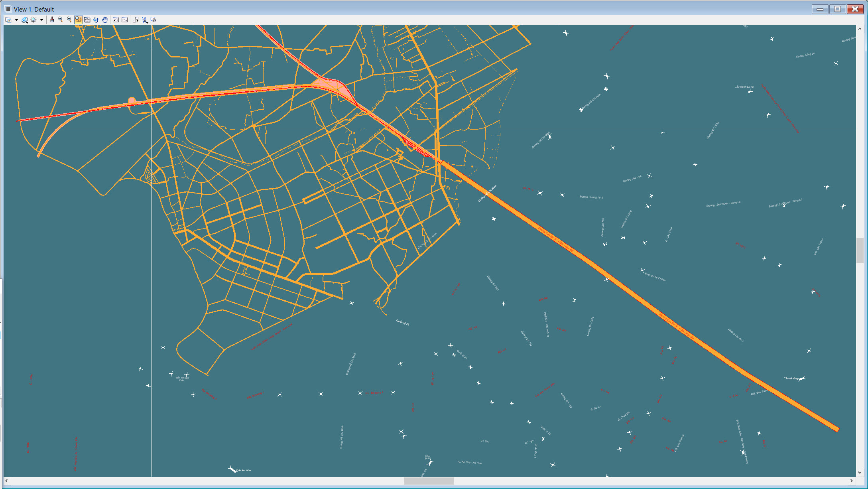Select the Zoom Out tool
868x489 pixels.
coord(69,20)
